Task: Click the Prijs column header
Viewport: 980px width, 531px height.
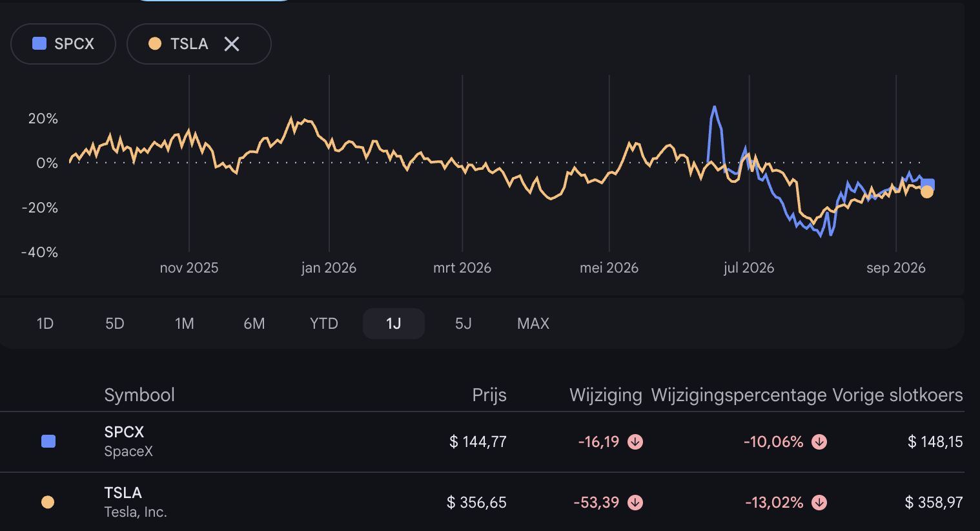Action: (x=489, y=395)
